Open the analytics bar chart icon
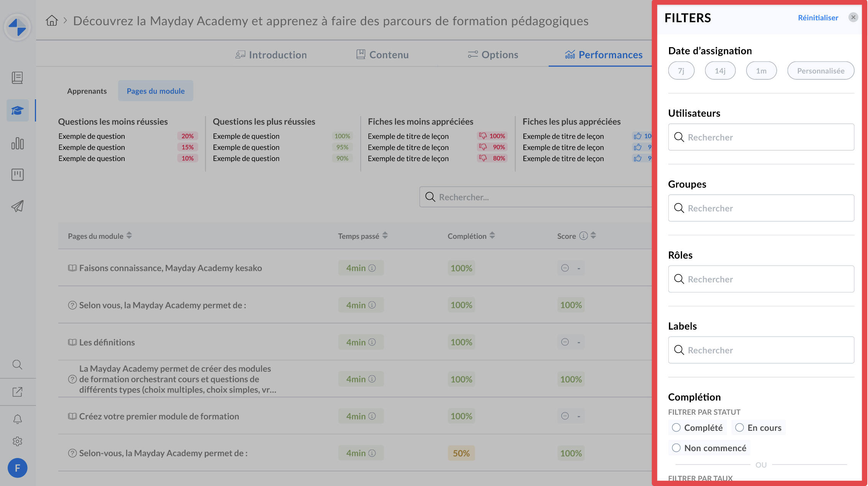 17,144
